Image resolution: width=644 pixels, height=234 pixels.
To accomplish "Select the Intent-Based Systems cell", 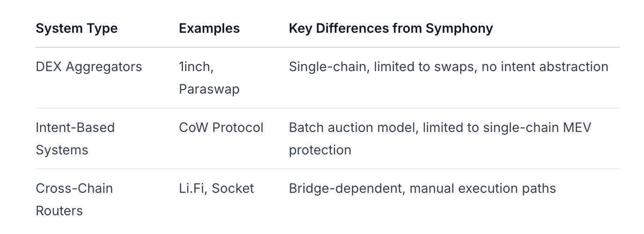I will coord(75,139).
